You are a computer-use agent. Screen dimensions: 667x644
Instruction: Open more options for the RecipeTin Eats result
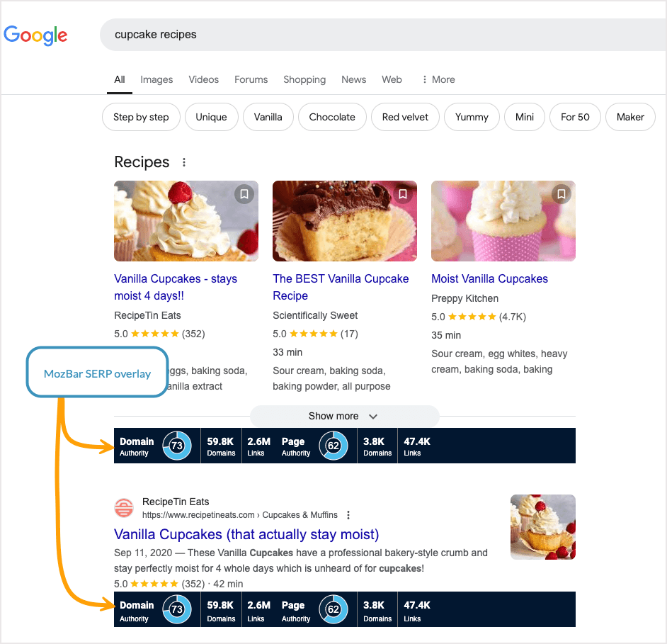click(x=348, y=515)
